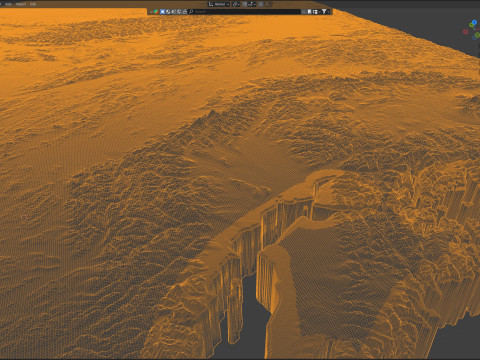This screenshot has height=360, width=480.
Task: Open the transform orientation Global dropdown
Action: click(x=220, y=4)
